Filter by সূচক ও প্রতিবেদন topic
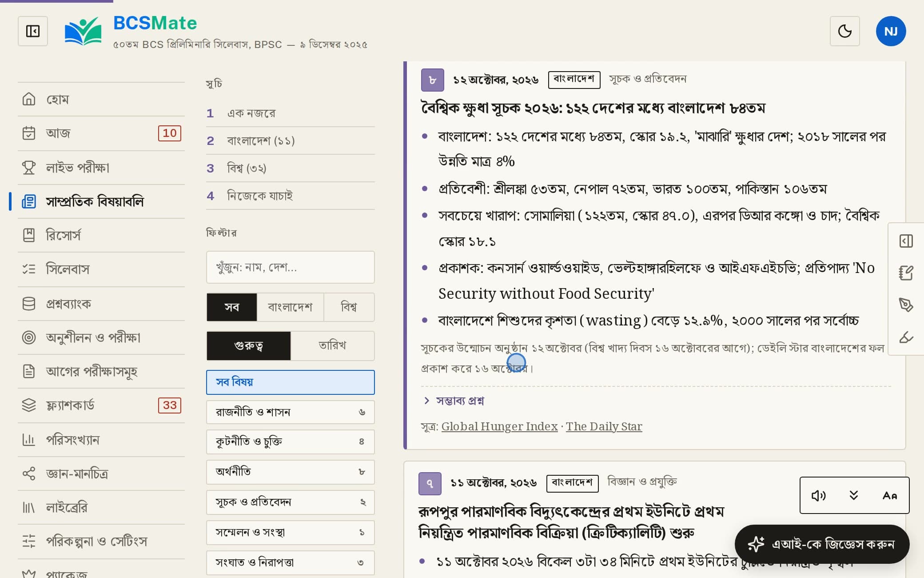 tap(291, 502)
